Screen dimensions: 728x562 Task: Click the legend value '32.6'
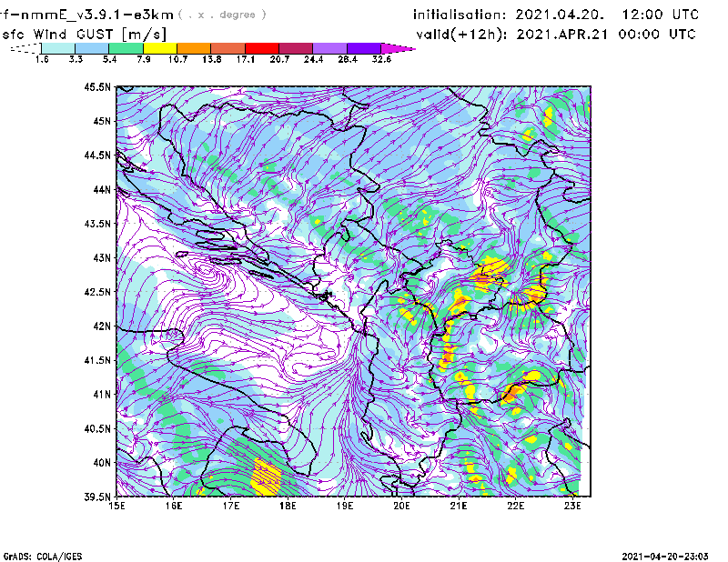point(381,59)
